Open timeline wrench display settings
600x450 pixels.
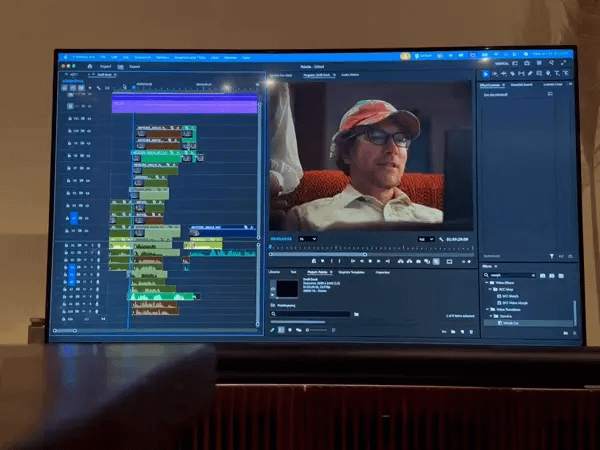(98, 88)
